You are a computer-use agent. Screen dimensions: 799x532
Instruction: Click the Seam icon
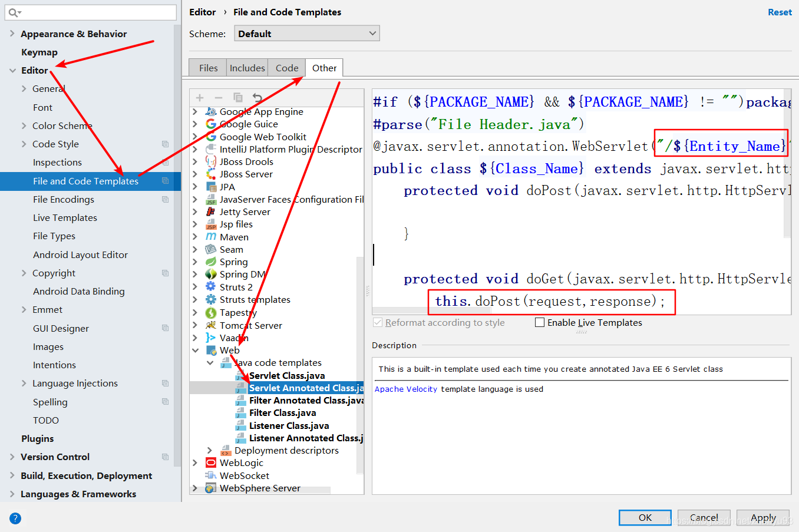click(x=211, y=249)
